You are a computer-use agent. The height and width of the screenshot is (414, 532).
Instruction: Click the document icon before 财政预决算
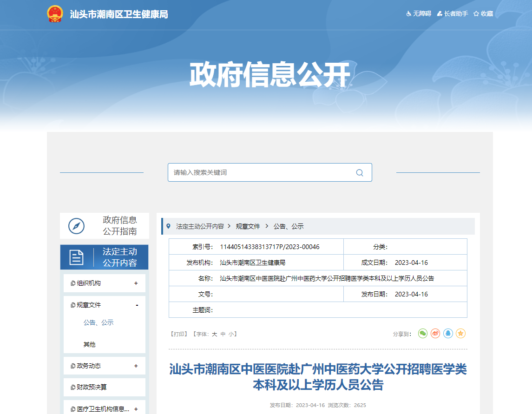pyautogui.click(x=72, y=388)
